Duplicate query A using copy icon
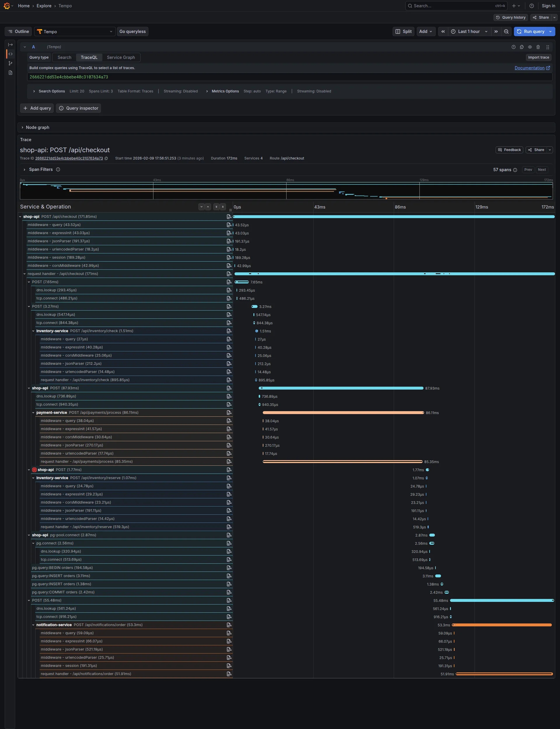 521,47
